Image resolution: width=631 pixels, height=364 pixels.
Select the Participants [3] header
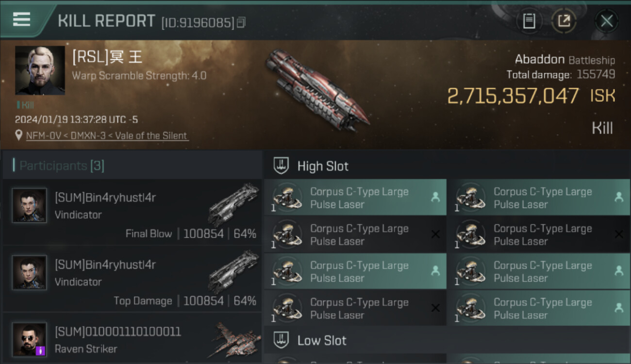pyautogui.click(x=62, y=166)
